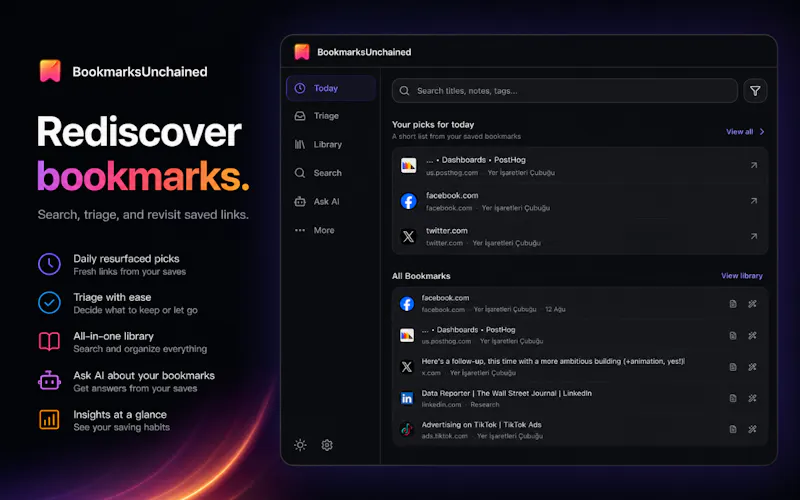
Task: Select the Today tab in sidebar
Action: pos(331,88)
